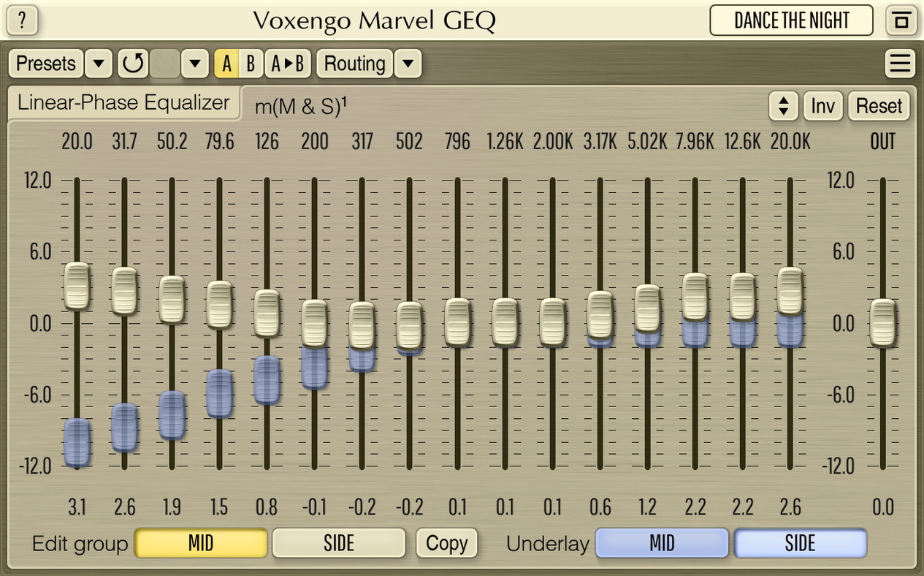Click the 2.00K band fader handle
924x576 pixels.
click(x=552, y=322)
